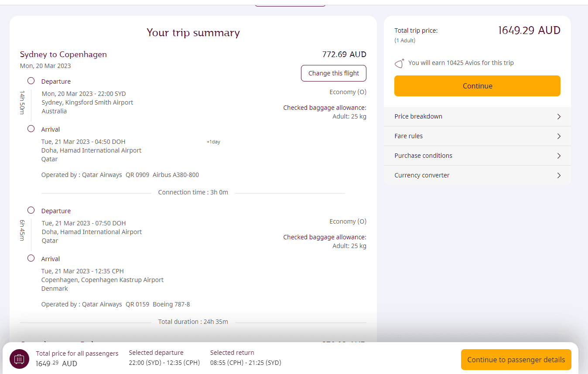Select the circle marker for the 07:50 Doha departure
The height and width of the screenshot is (374, 588).
coord(31,211)
